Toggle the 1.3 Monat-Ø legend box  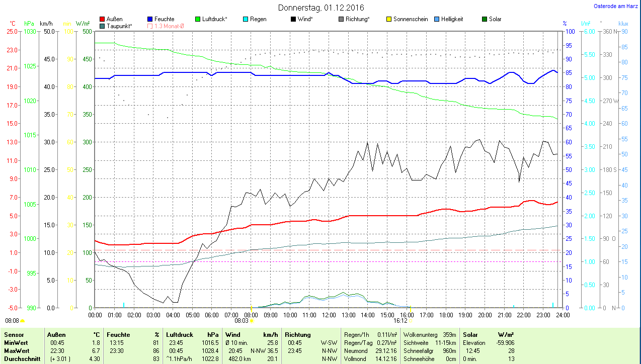(x=150, y=26)
